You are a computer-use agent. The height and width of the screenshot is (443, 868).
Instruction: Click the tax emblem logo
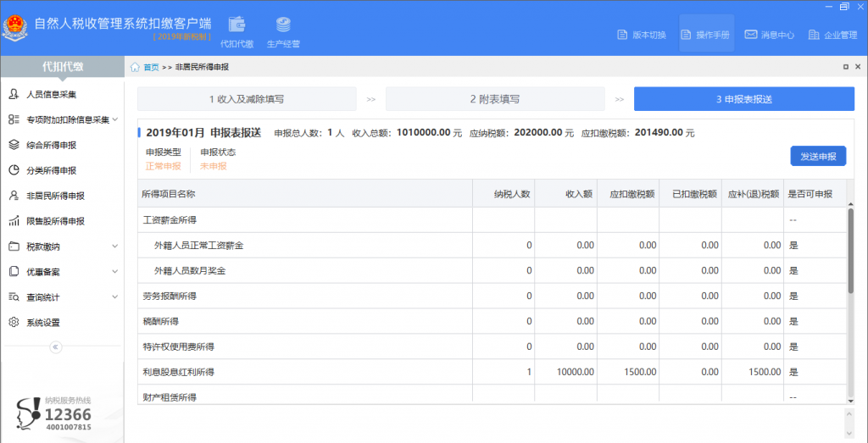click(x=14, y=29)
